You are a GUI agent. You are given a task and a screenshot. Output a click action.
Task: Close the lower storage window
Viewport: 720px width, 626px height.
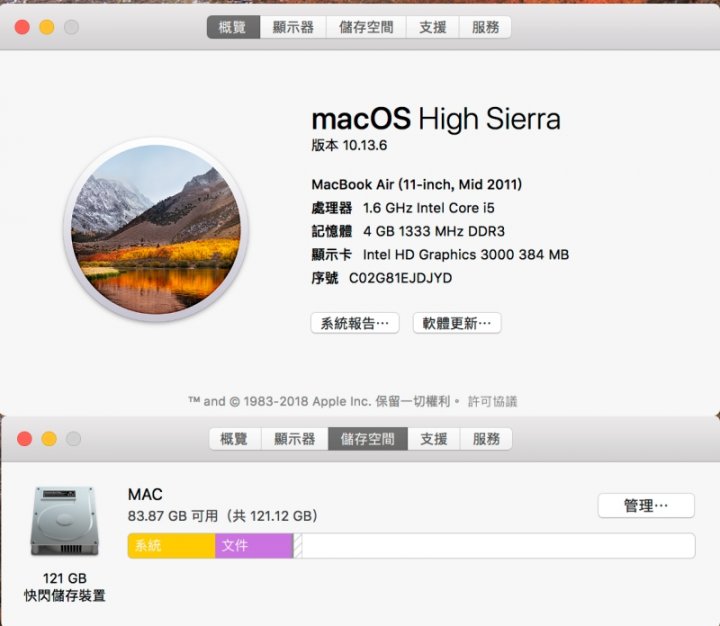[x=24, y=439]
